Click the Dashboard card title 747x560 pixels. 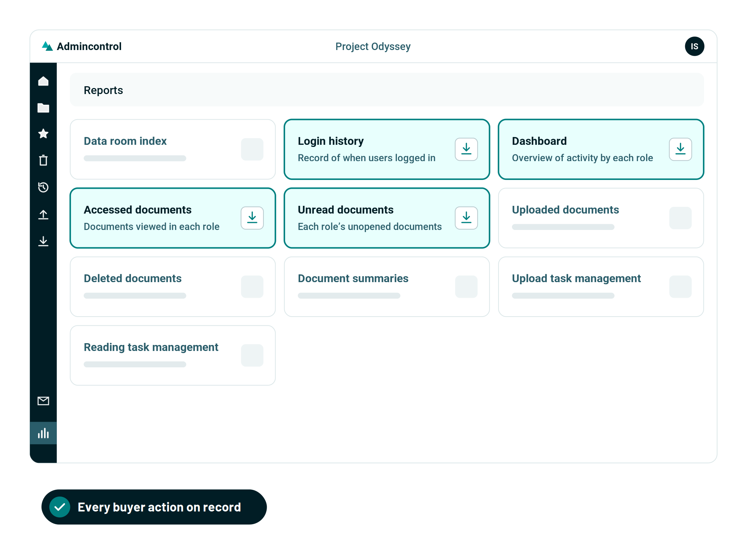(x=539, y=141)
